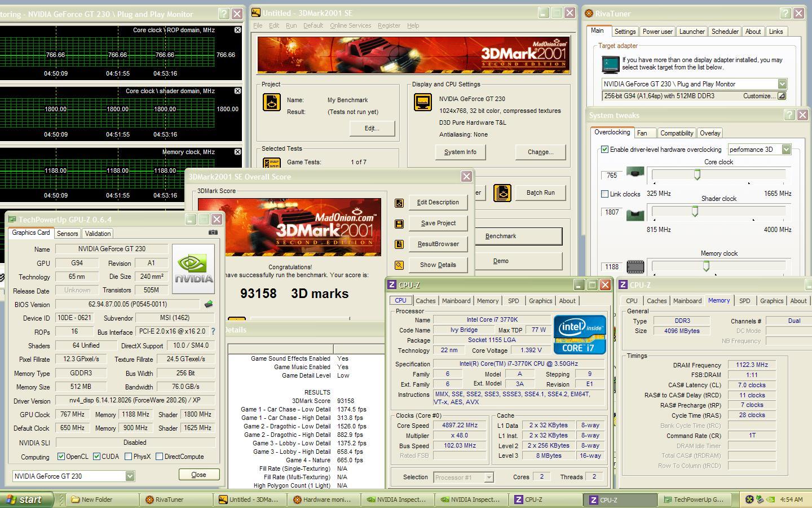Open the Mainboard tab in left CPU-Z
812x508 pixels.
coord(456,301)
